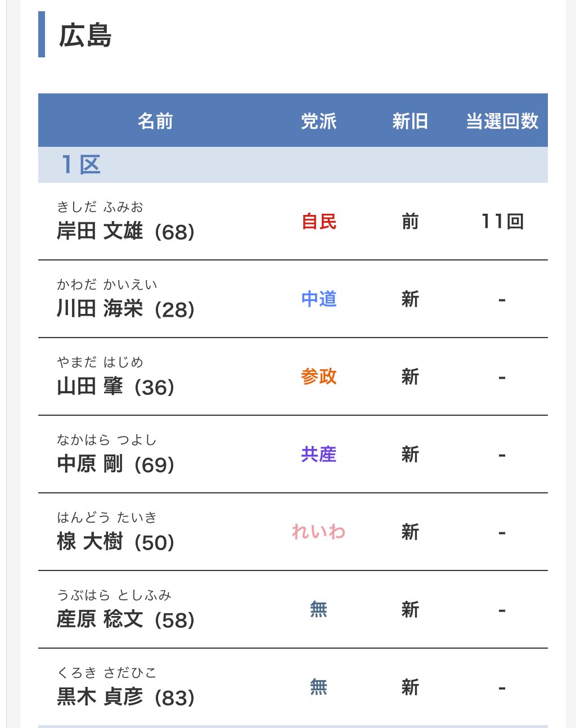Select the purple 共産 party label
The image size is (576, 728).
(x=319, y=455)
